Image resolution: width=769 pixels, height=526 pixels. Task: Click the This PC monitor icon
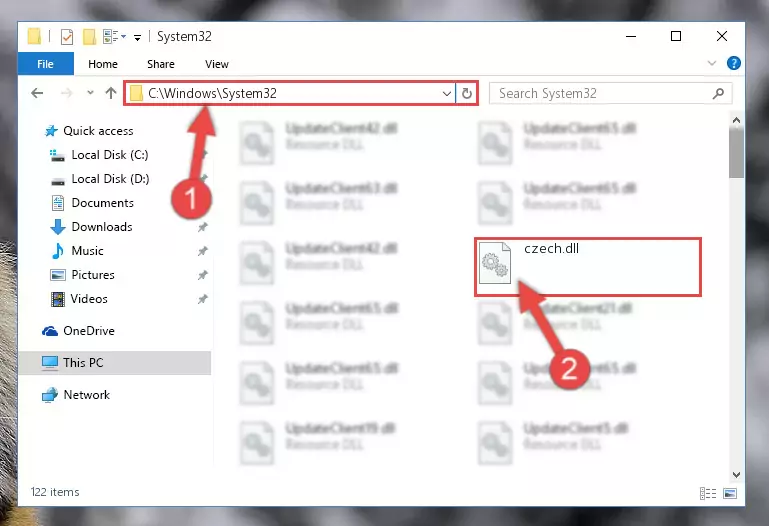coord(50,363)
